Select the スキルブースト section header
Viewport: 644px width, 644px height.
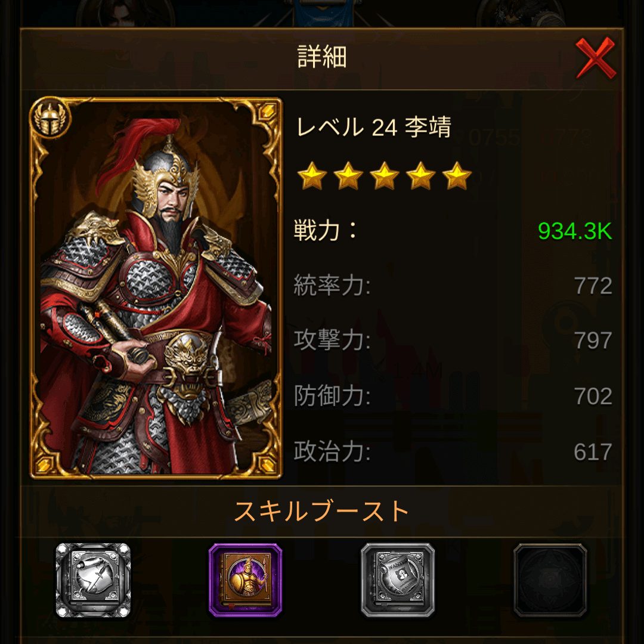[x=321, y=512]
